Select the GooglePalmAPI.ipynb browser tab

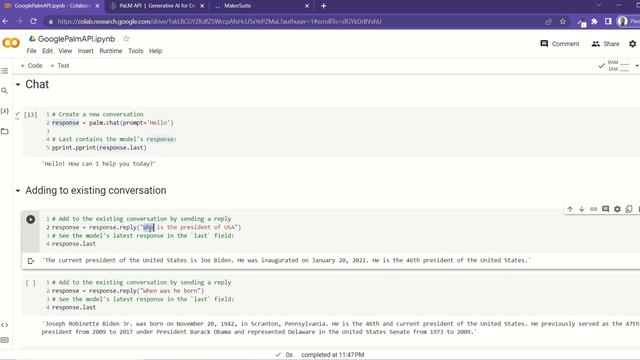click(51, 6)
